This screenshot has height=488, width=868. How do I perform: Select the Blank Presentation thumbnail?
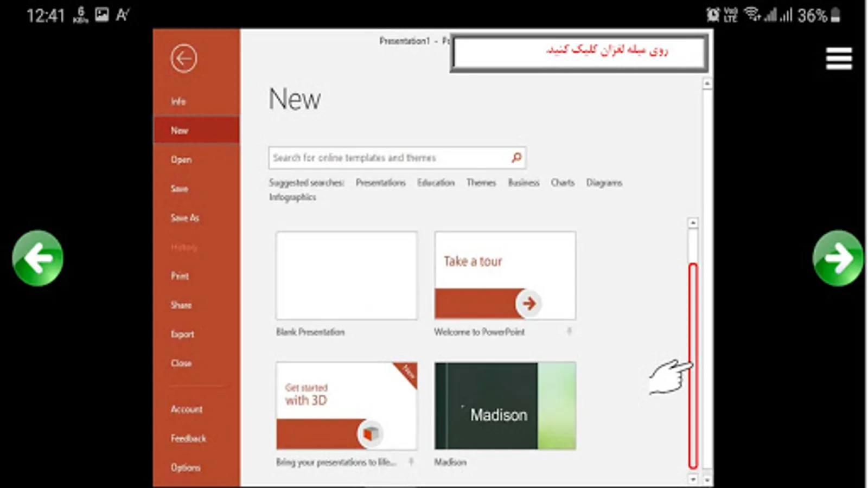click(347, 275)
